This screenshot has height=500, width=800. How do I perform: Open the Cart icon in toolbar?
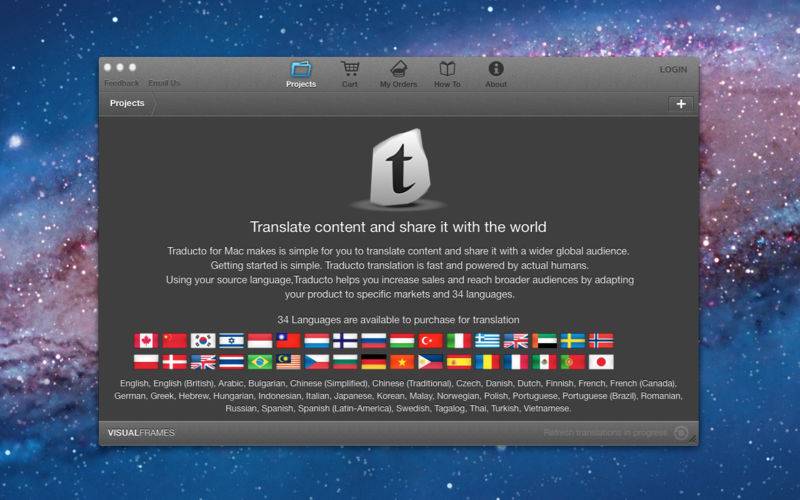[350, 74]
